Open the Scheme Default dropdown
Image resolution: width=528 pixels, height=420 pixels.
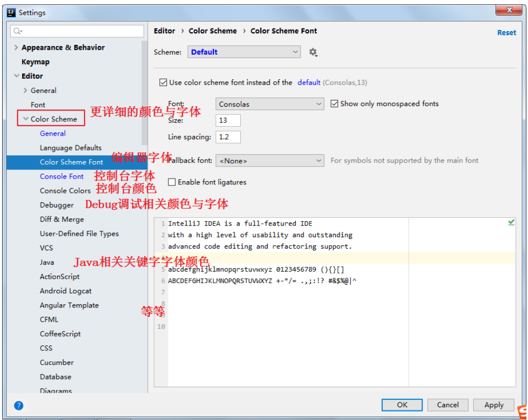[x=244, y=52]
